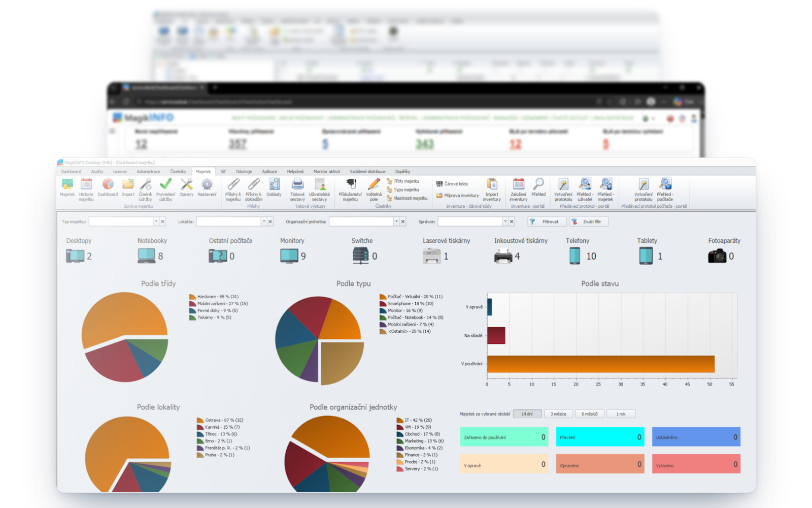Expand the Lokalita dropdown arrow
This screenshot has height=508, width=812.
(x=263, y=221)
